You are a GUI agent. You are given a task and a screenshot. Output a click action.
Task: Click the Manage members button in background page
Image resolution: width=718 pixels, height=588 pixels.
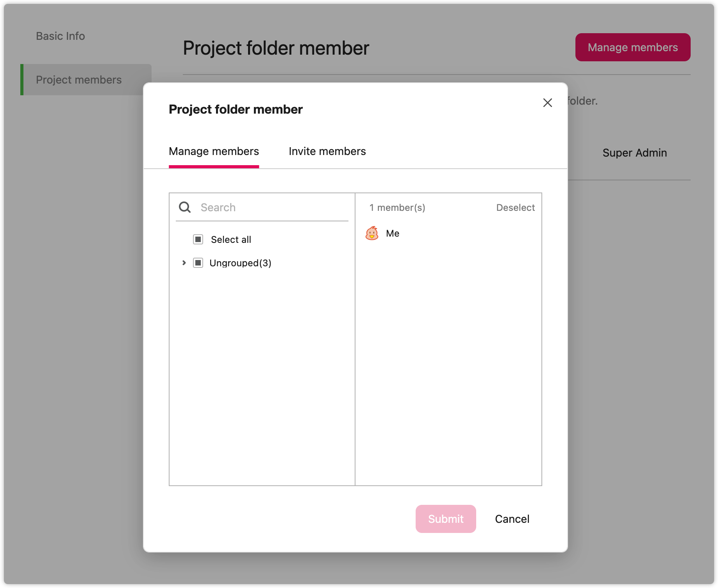click(632, 47)
